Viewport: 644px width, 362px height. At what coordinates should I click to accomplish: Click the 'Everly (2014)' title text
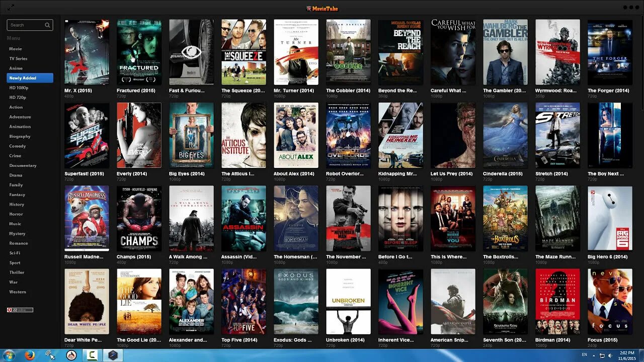coord(132,174)
